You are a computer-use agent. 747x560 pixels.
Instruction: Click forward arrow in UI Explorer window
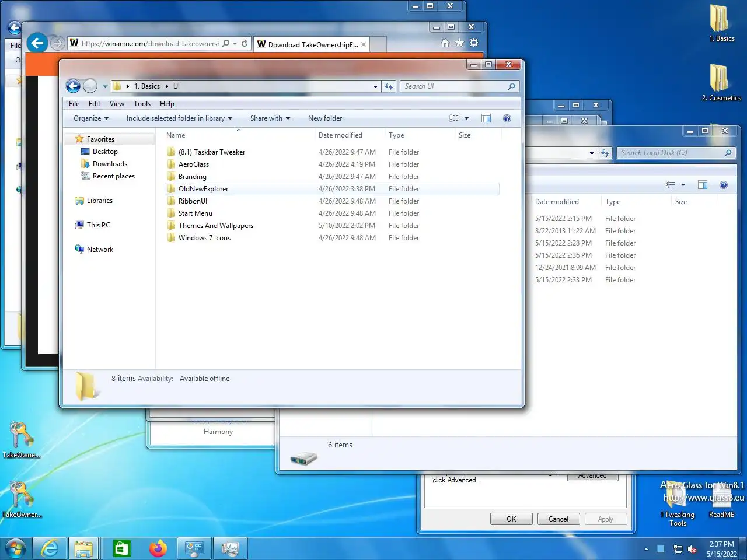coord(90,86)
